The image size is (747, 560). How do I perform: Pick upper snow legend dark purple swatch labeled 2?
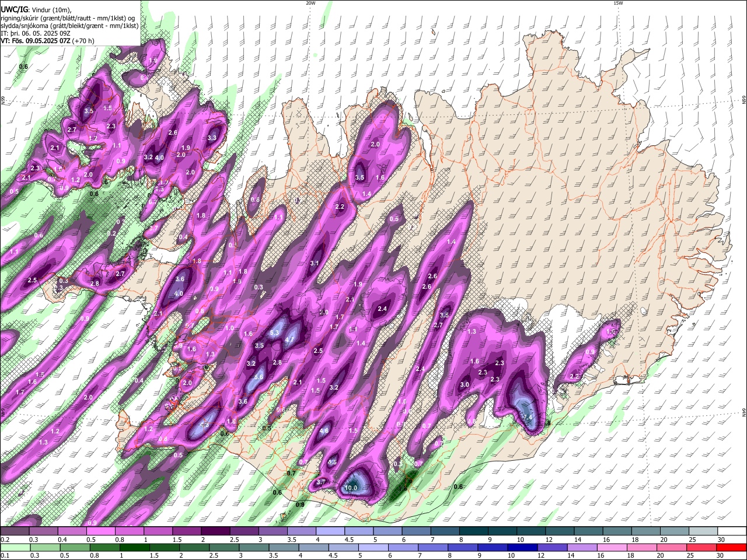click(x=215, y=531)
